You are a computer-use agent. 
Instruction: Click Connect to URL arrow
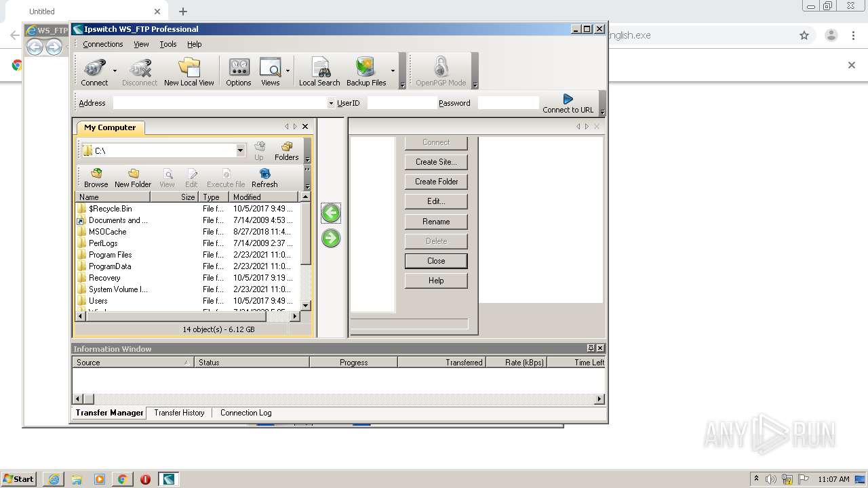[568, 103]
